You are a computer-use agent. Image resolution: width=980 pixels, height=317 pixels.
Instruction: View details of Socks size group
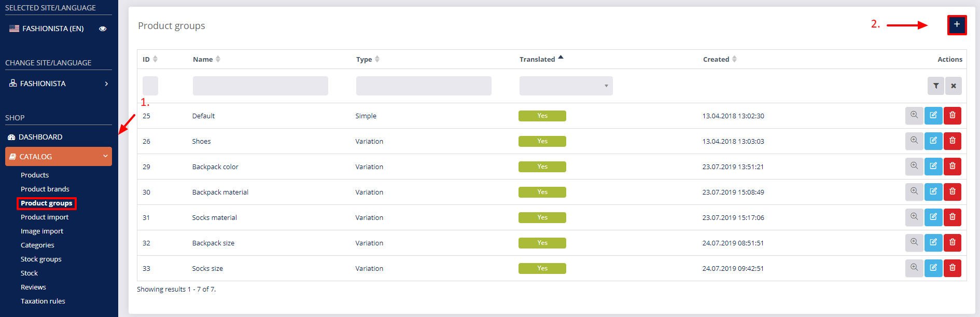point(914,268)
